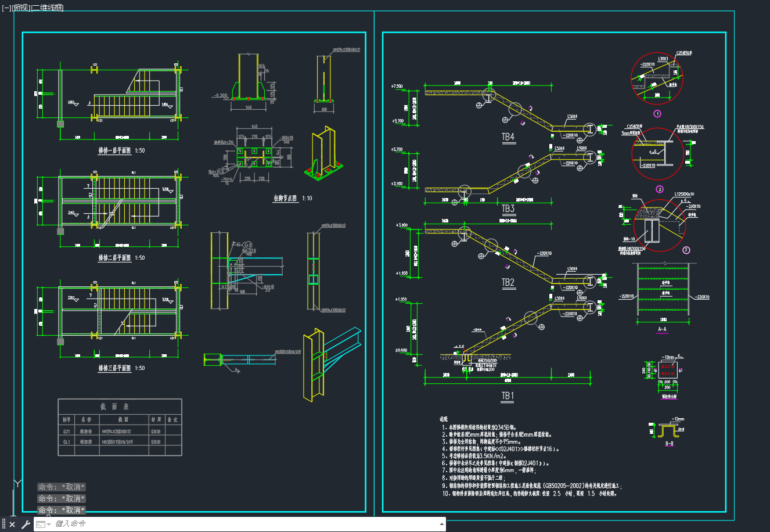Select the A-A section label

click(x=662, y=329)
